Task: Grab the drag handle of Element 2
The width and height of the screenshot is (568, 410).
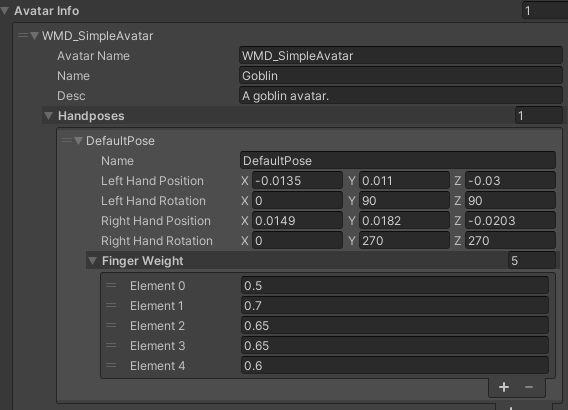Action: point(111,325)
